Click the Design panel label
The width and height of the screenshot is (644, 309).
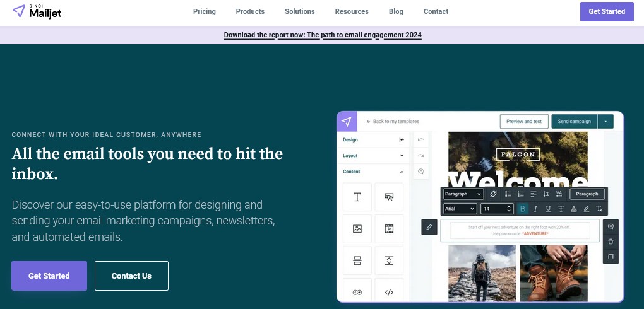tap(350, 140)
